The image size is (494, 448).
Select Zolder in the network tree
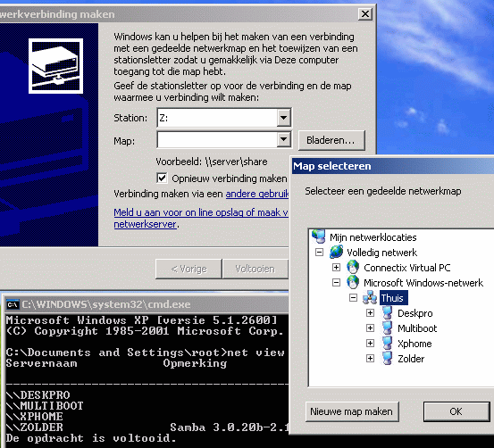pyautogui.click(x=411, y=359)
